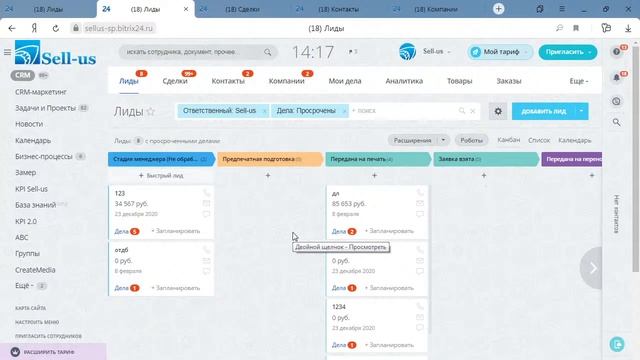Screen dimensions: 640x360
Task: Switch view to Календарь
Action: 575,140
